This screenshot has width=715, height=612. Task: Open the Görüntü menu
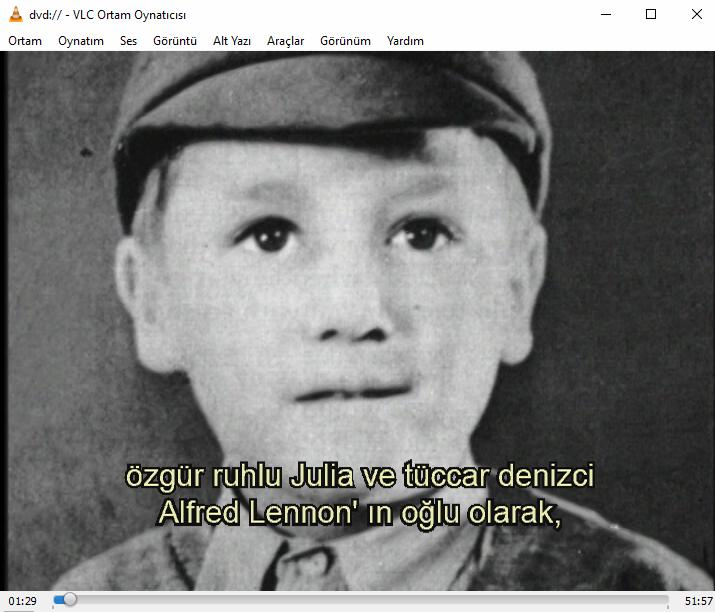(175, 41)
